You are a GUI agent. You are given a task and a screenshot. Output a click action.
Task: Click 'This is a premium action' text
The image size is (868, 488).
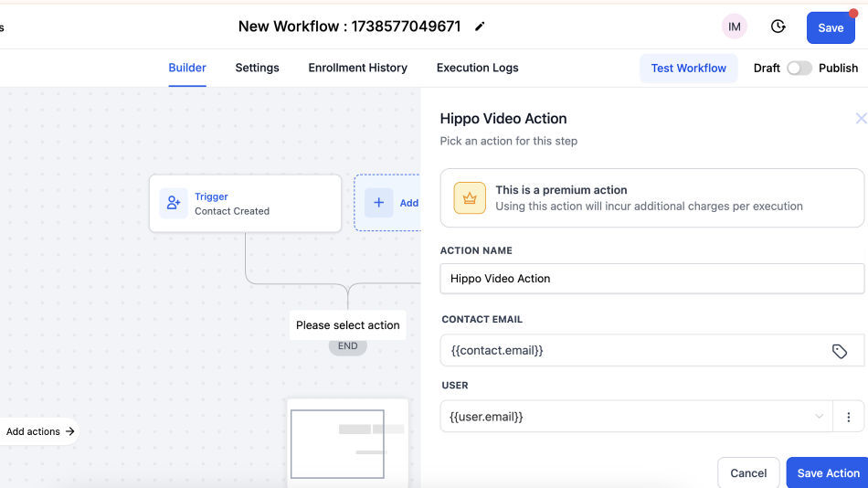561,190
